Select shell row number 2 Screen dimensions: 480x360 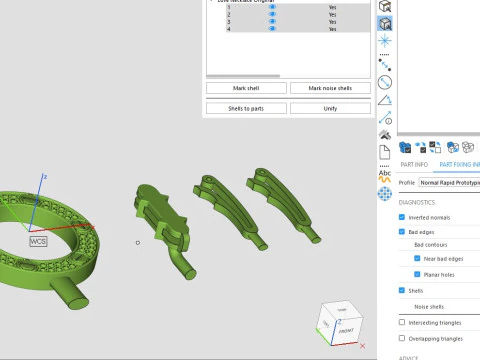[x=298, y=14]
